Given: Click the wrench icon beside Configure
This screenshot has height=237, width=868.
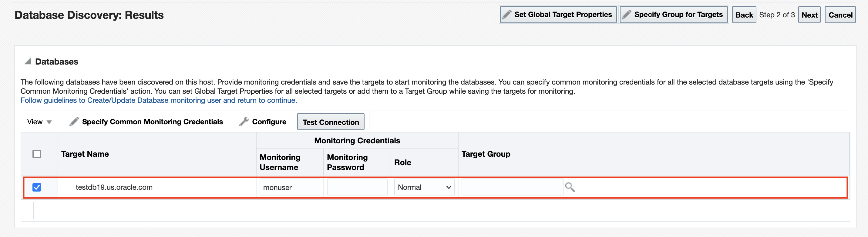Looking at the screenshot, I should coord(244,122).
